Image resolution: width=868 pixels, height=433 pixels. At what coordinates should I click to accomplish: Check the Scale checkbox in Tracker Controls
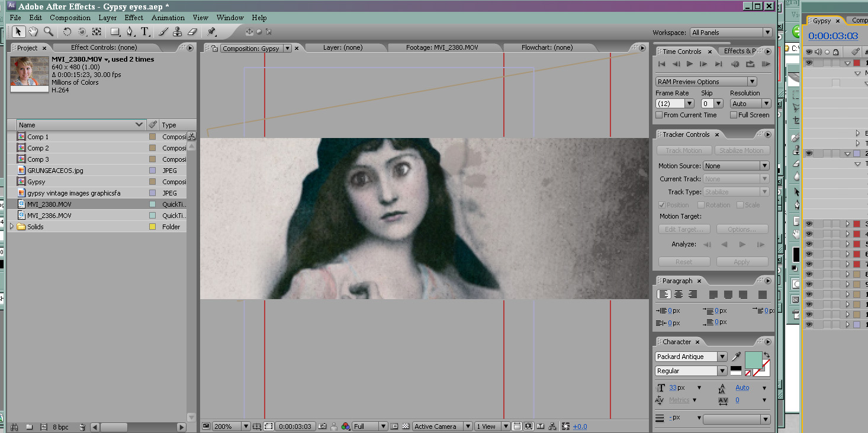(740, 205)
